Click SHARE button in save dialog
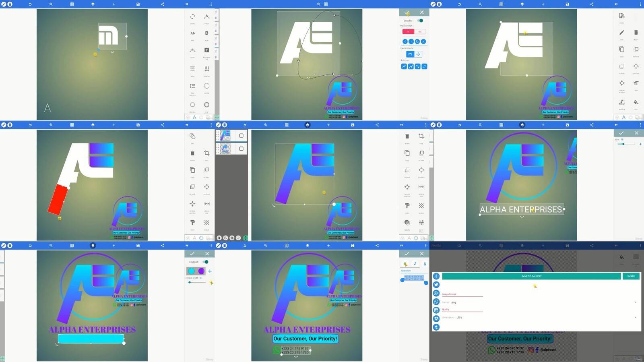644x362 pixels. coord(631,276)
